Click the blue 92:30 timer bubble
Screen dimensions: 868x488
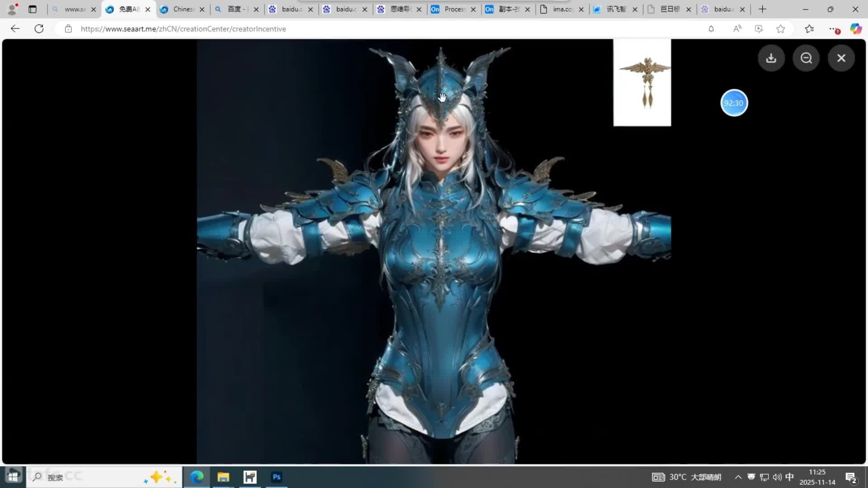pos(734,103)
